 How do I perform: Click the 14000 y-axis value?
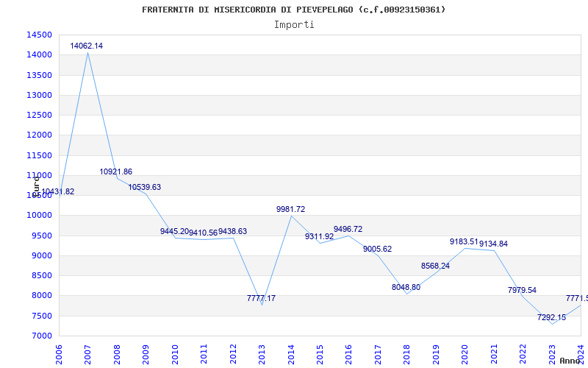click(x=39, y=54)
